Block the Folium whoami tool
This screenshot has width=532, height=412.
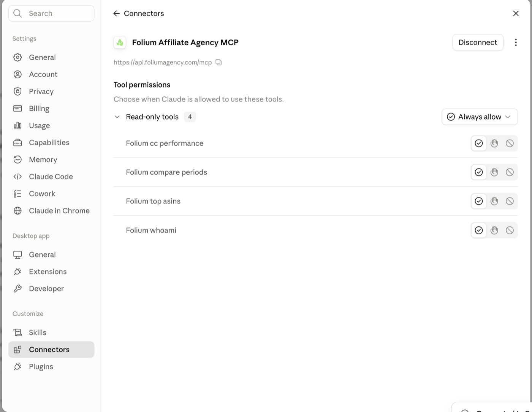click(510, 230)
